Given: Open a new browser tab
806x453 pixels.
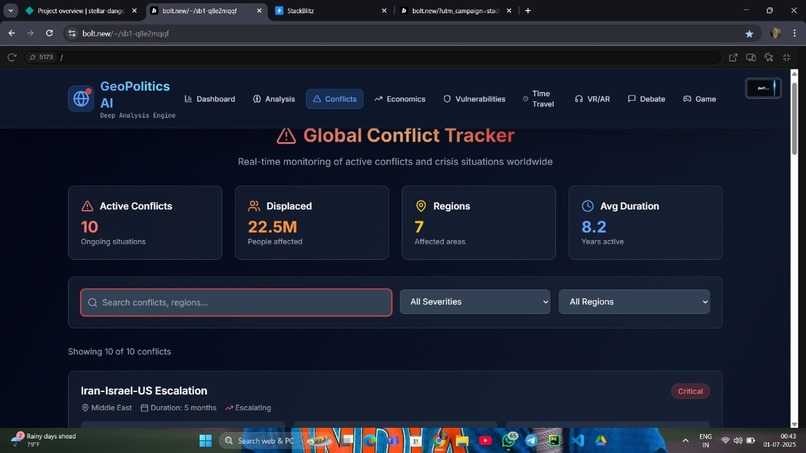Looking at the screenshot, I should click(528, 10).
